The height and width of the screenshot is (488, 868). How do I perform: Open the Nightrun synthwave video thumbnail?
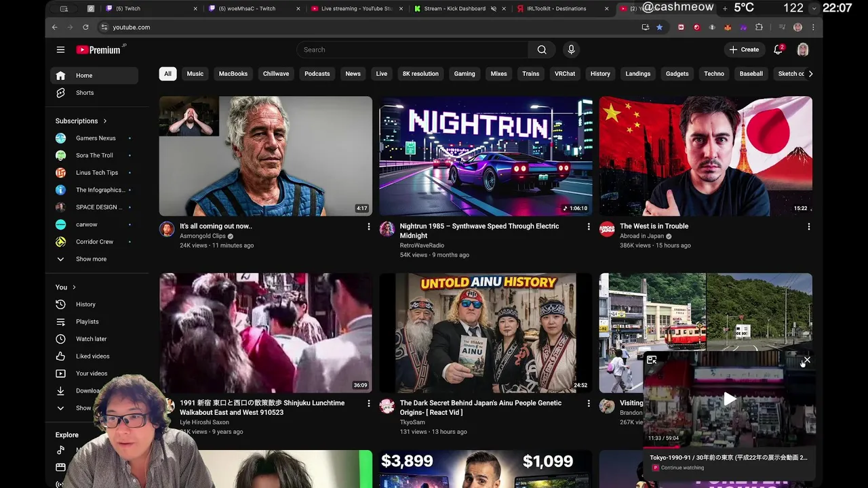pos(486,156)
